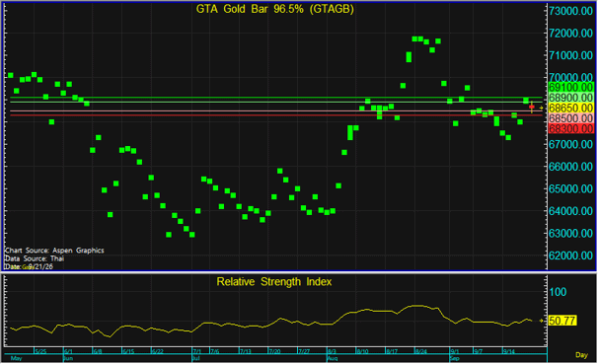Click the 7/27 date axis label
The width and height of the screenshot is (598, 364).
304,351
